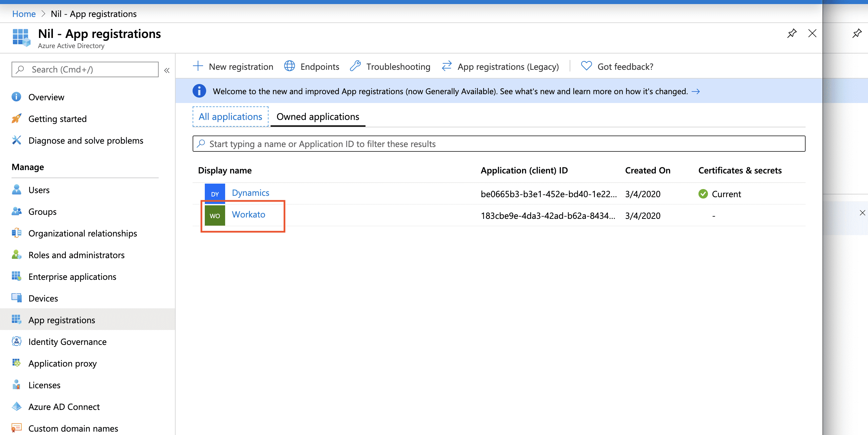Open the Dynamics app registration

[251, 193]
